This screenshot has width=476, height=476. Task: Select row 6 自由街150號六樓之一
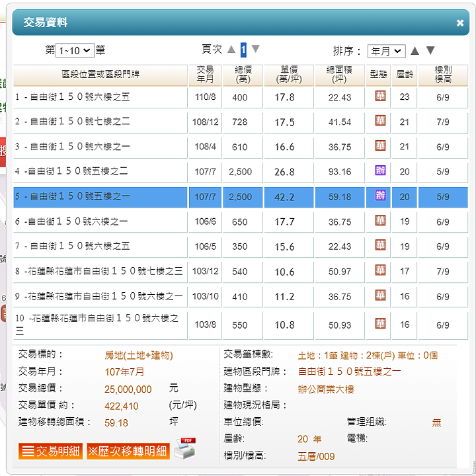coord(241,222)
